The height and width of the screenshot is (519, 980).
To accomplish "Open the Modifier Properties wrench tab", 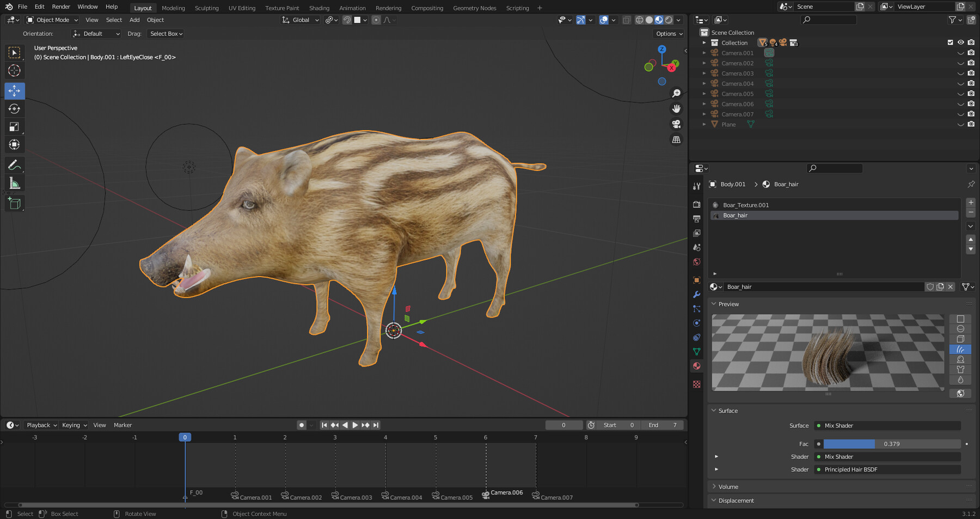I will coord(696,295).
